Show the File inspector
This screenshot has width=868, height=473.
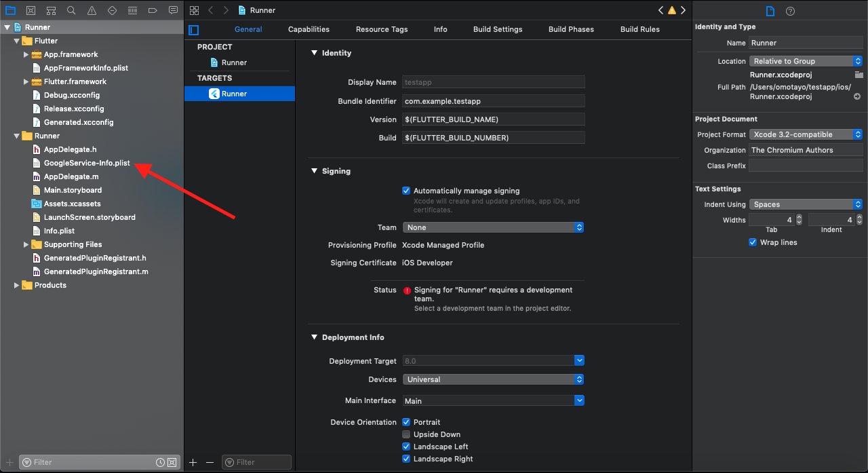(770, 11)
